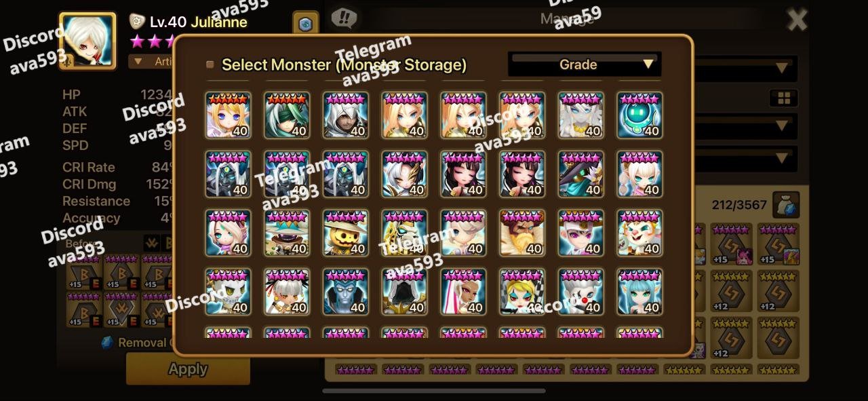Image resolution: width=868 pixels, height=401 pixels.
Task: Select the teal robot orb monster
Action: click(639, 115)
